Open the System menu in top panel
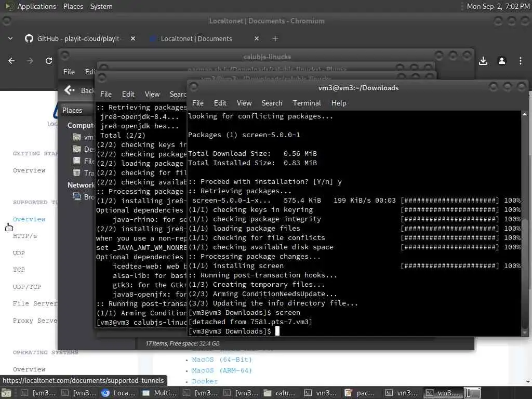Viewport: 532px width, 399px height. tap(101, 6)
